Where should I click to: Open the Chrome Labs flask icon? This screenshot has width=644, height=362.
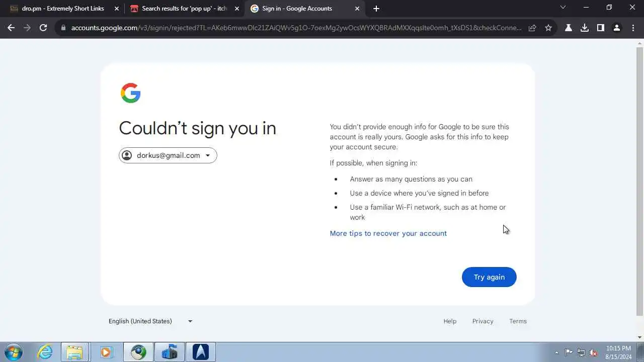(x=569, y=28)
